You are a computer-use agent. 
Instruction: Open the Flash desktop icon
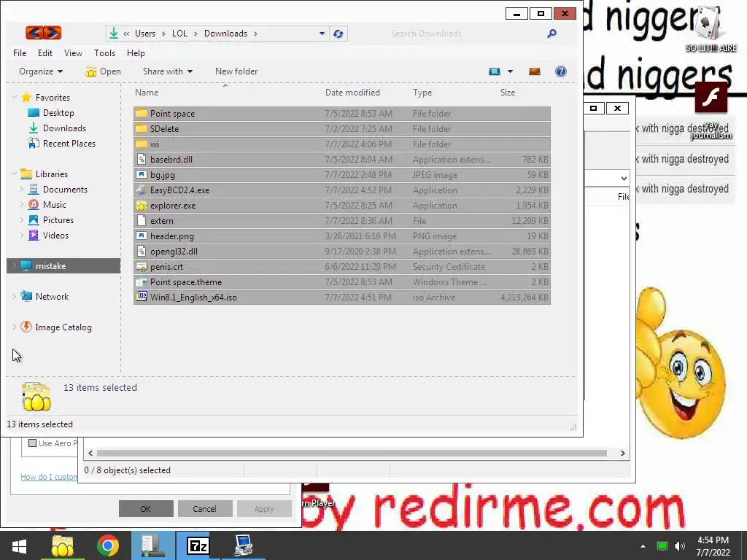(711, 98)
